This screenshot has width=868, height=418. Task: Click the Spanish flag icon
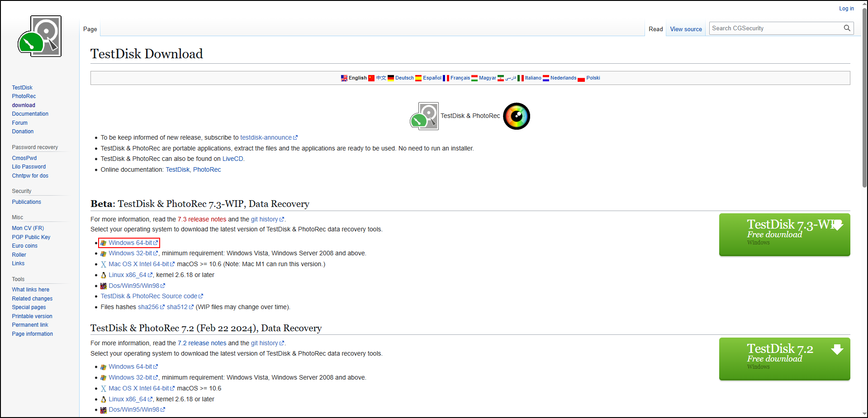click(418, 78)
